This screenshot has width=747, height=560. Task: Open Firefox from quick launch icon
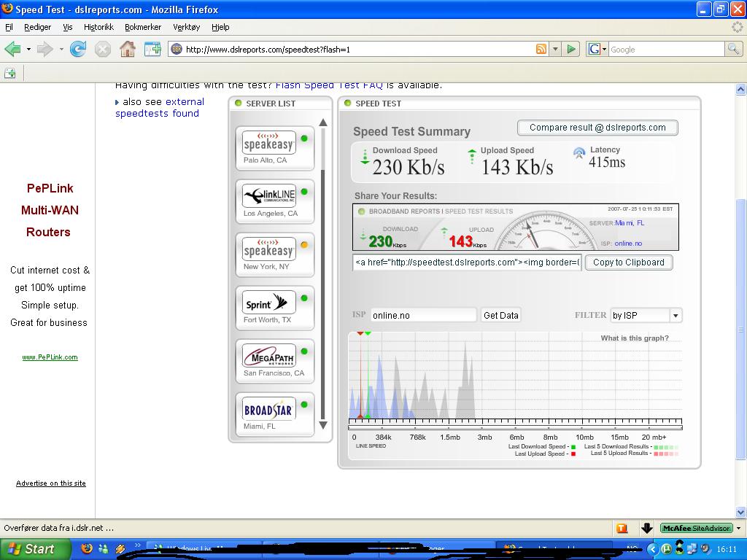click(87, 548)
